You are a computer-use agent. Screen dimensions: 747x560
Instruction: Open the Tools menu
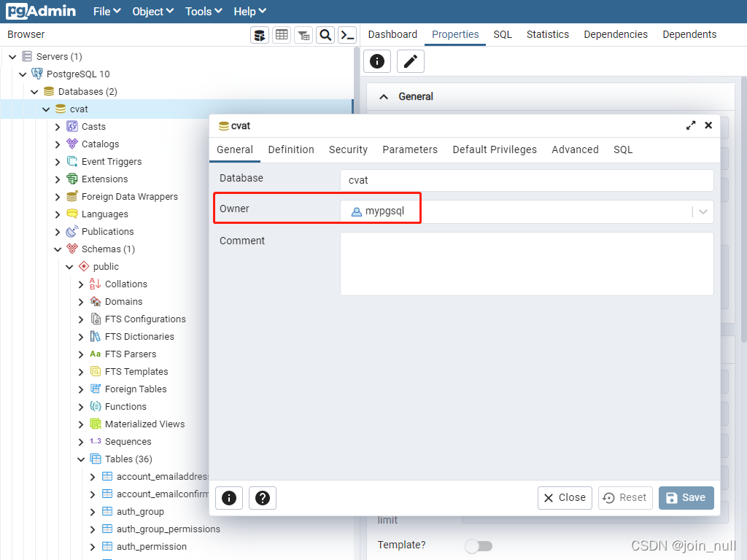[204, 12]
